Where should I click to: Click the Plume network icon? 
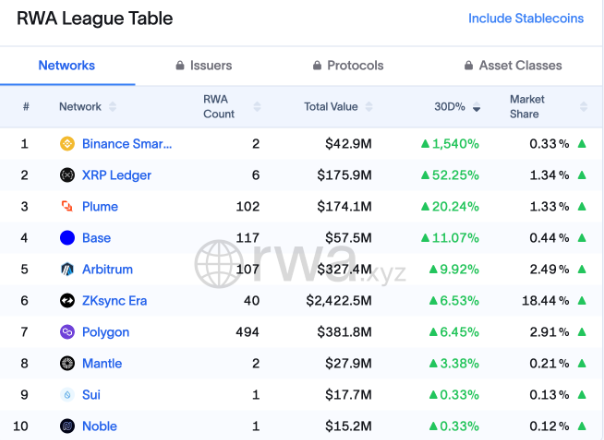(67, 206)
